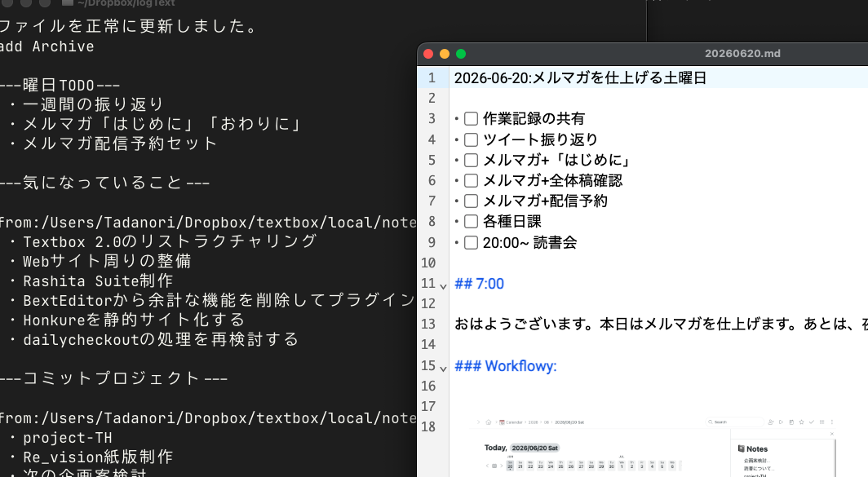
Task: Click the play icon in Workflowy toolbar
Action: [x=781, y=422]
